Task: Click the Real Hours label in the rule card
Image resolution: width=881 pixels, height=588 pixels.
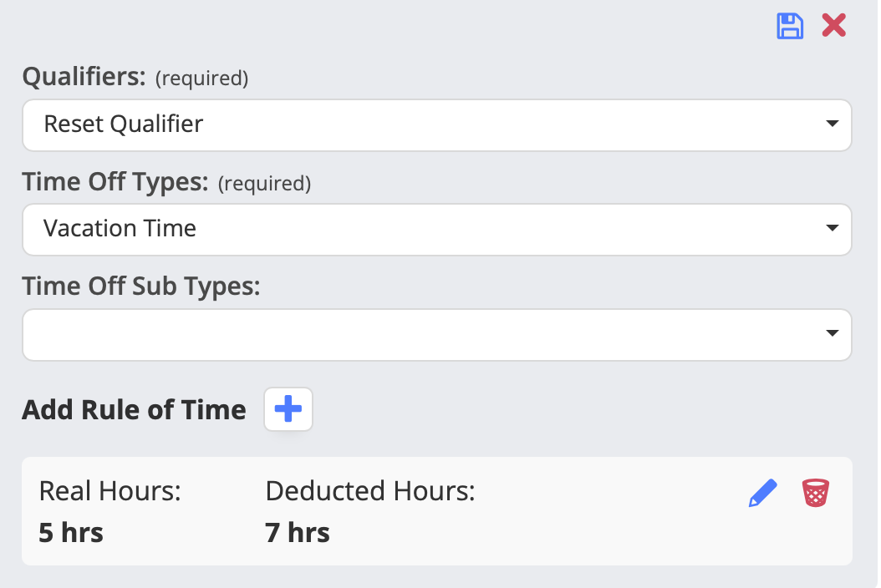Action: click(110, 491)
